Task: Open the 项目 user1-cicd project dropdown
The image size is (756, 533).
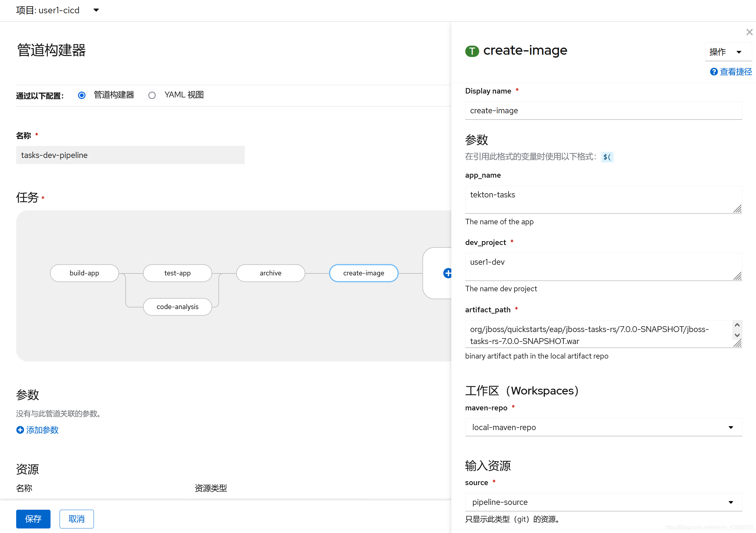Action: tap(58, 10)
